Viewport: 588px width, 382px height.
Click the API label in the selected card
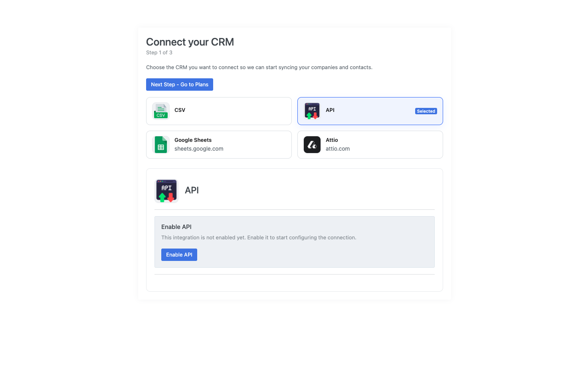330,110
